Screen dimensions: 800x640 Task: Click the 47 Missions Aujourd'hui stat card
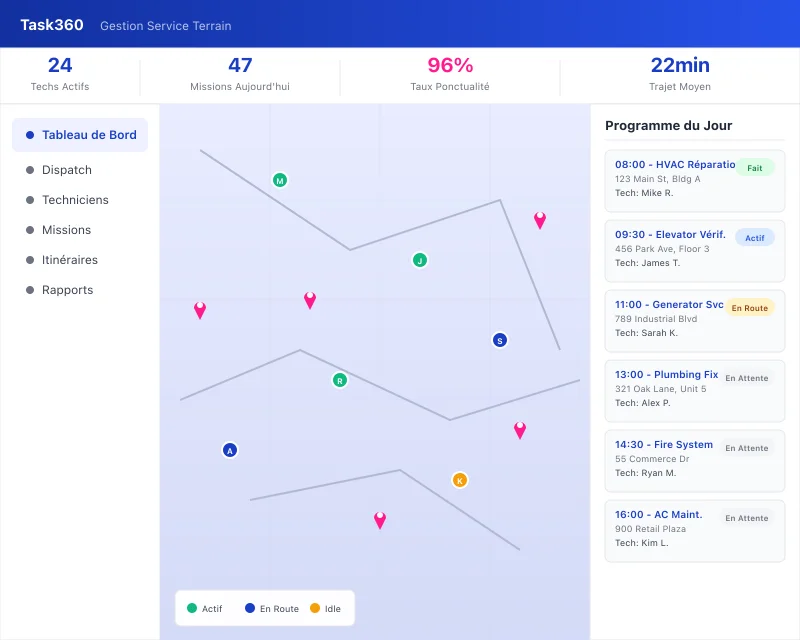tap(240, 72)
